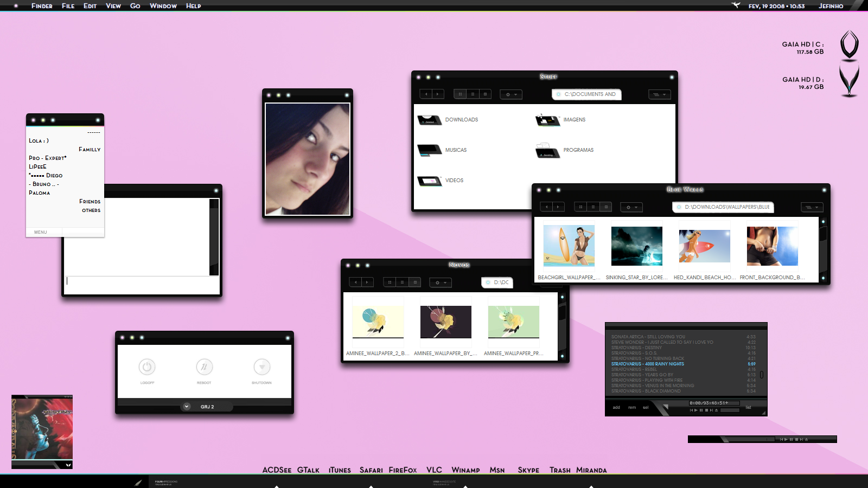Viewport: 868px width, 488px height.
Task: Open the Programas folder icon
Action: click(x=548, y=150)
